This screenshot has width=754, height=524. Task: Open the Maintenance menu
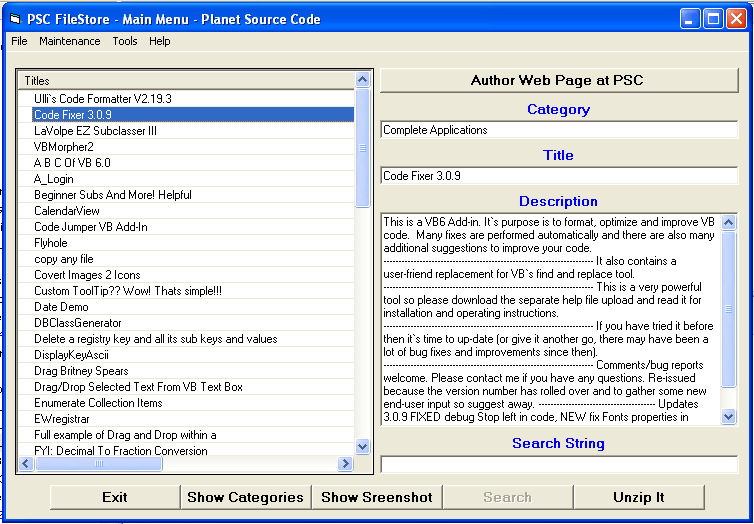(x=70, y=41)
